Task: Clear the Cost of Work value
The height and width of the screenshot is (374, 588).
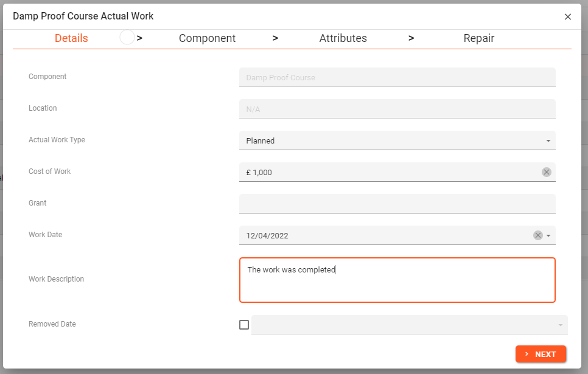Action: pos(546,172)
